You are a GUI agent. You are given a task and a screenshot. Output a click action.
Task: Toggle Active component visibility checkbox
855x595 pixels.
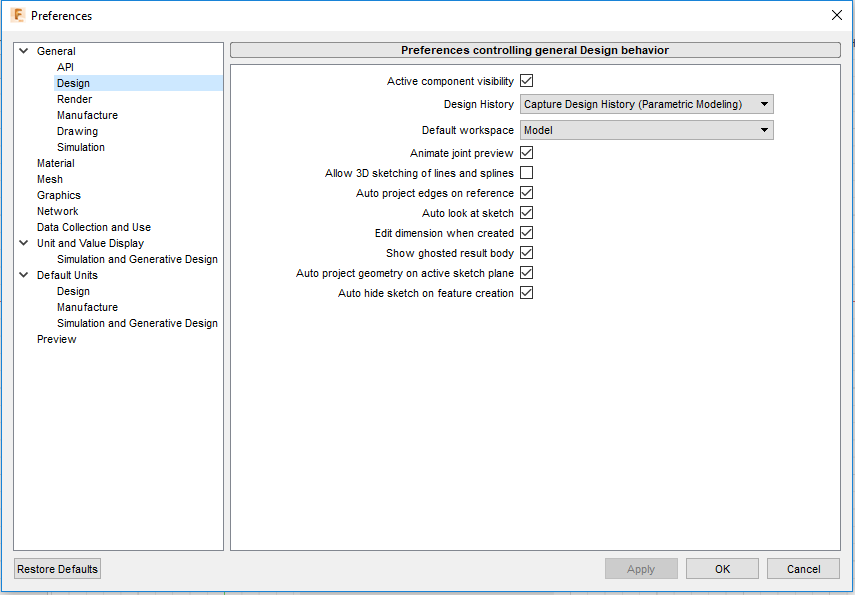[x=526, y=81]
